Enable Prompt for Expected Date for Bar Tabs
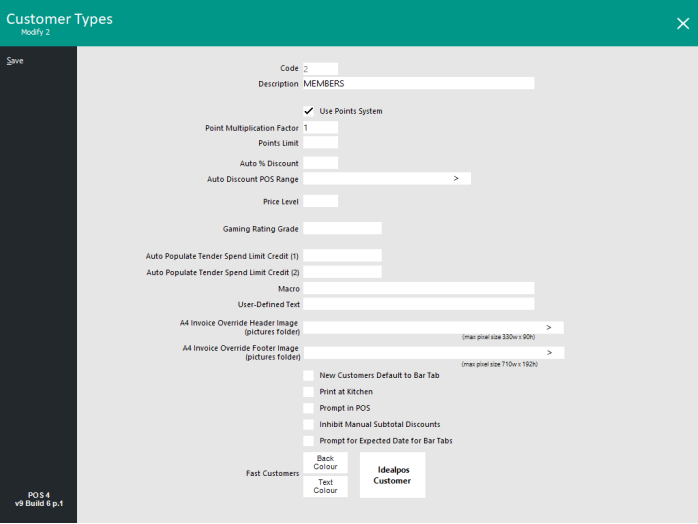Viewport: 698px width, 524px height. click(x=308, y=441)
